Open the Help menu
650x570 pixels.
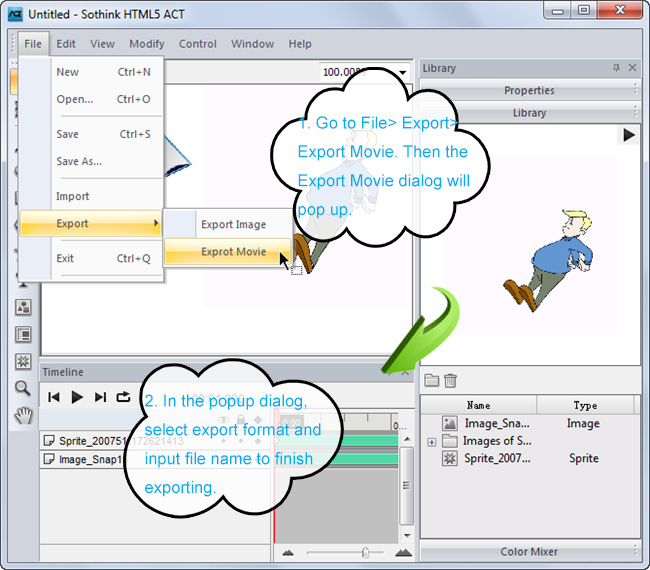point(300,44)
